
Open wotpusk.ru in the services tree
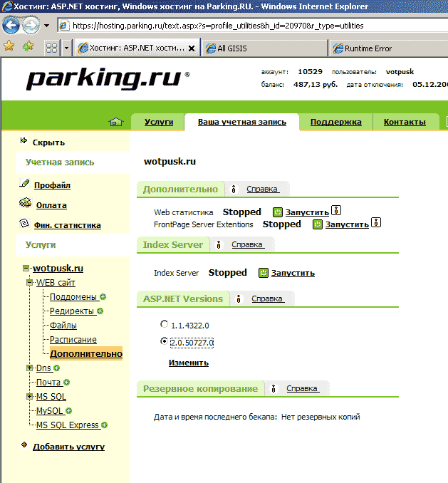(58, 269)
